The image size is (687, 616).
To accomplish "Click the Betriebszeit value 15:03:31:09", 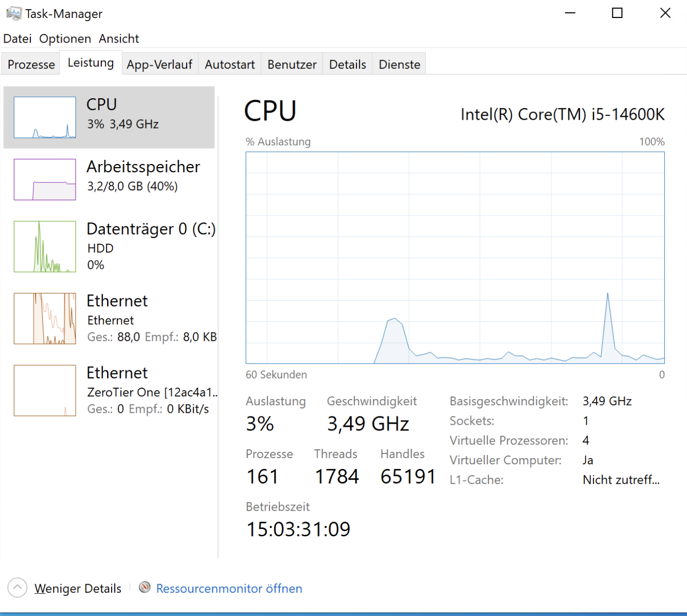I will (298, 529).
